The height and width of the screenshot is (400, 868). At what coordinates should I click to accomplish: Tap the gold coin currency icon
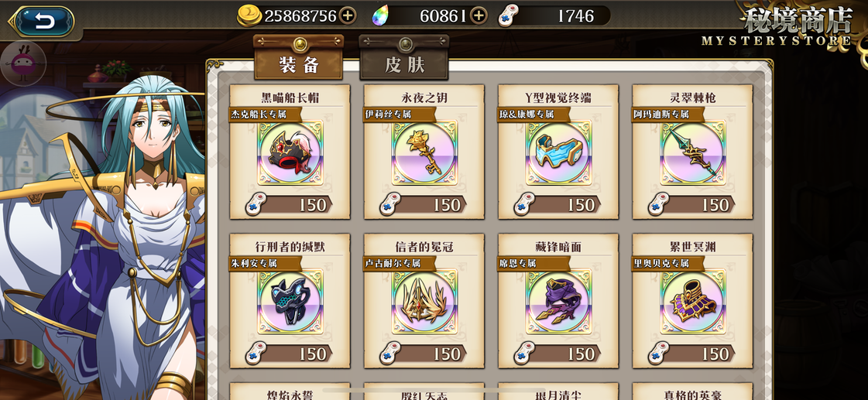(x=249, y=16)
